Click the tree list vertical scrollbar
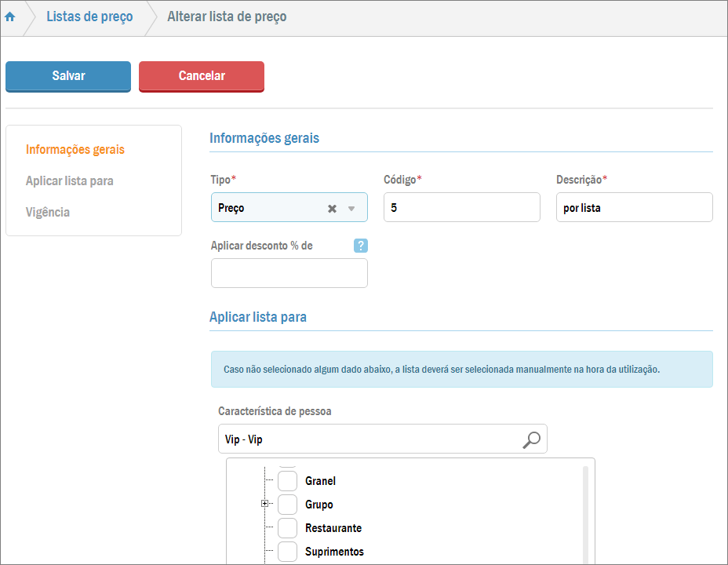Image resolution: width=728 pixels, height=565 pixels. click(585, 510)
